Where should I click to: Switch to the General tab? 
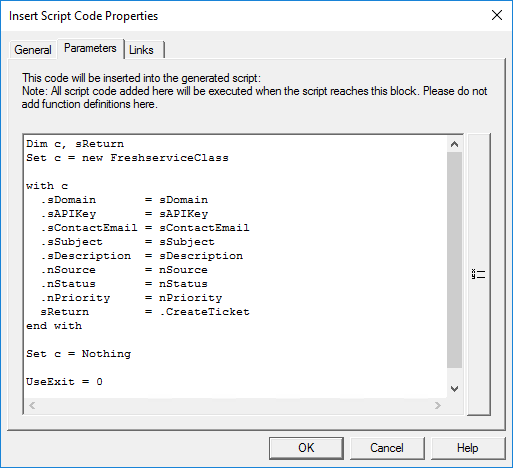pos(33,50)
